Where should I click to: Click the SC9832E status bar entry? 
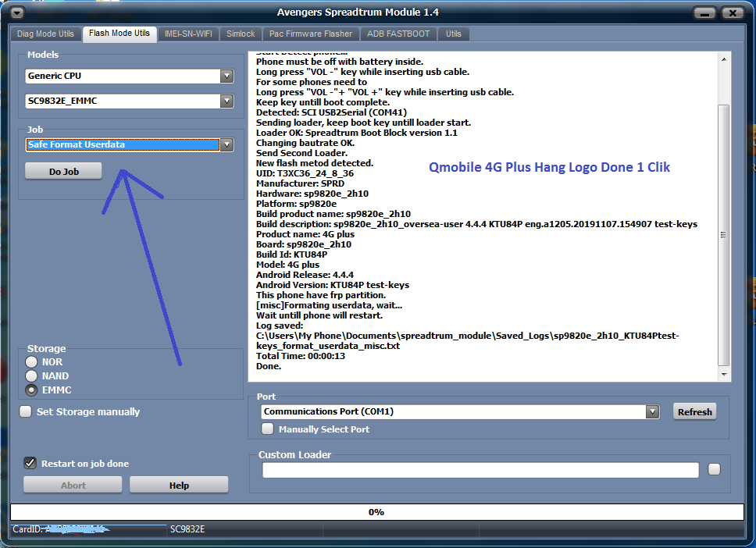point(187,529)
